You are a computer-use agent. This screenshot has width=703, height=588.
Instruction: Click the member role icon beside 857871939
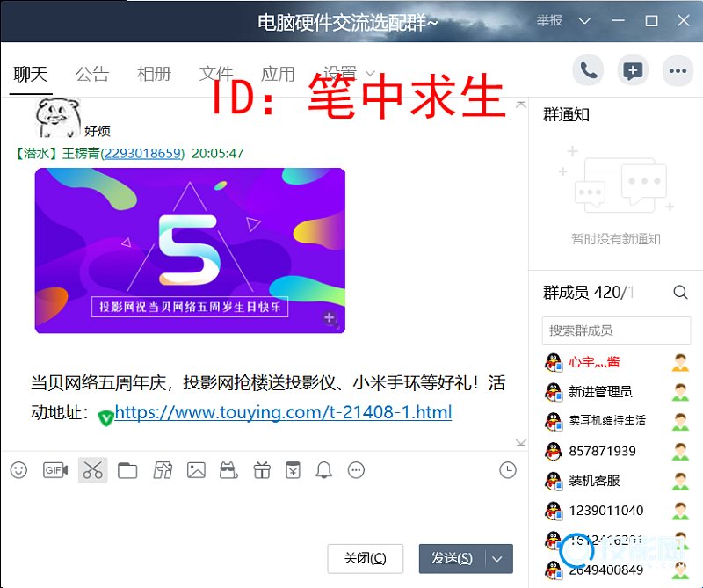point(680,451)
